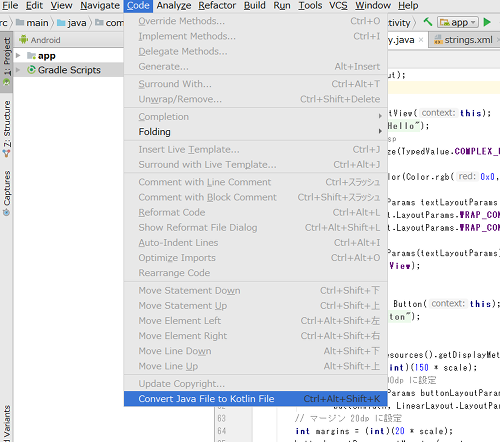Screen dimensions: 500x442
Task: Close the .java editor tab
Action: click(421, 40)
